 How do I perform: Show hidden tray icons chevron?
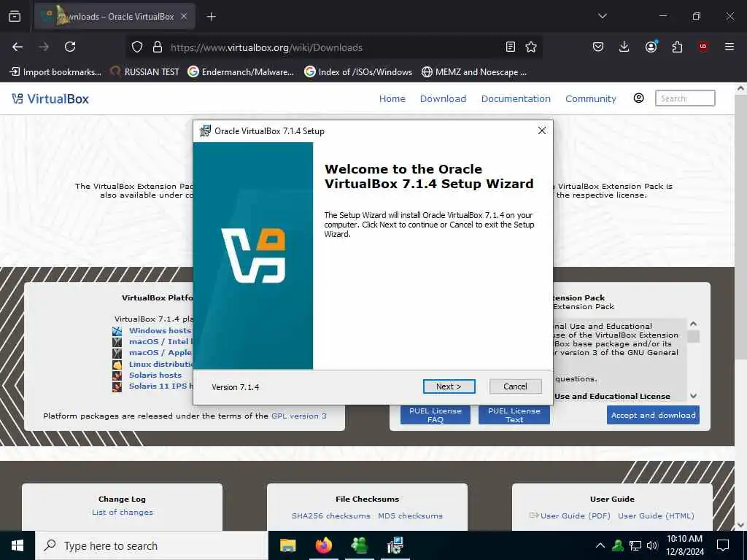click(x=600, y=545)
